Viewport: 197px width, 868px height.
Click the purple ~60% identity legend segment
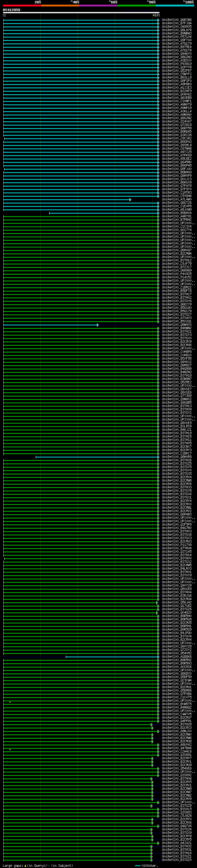coord(98,6)
